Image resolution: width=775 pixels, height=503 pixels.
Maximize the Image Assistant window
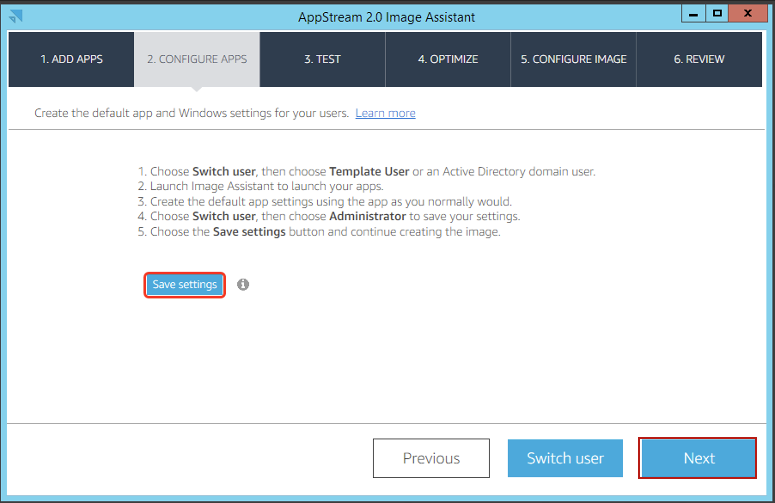click(x=717, y=13)
